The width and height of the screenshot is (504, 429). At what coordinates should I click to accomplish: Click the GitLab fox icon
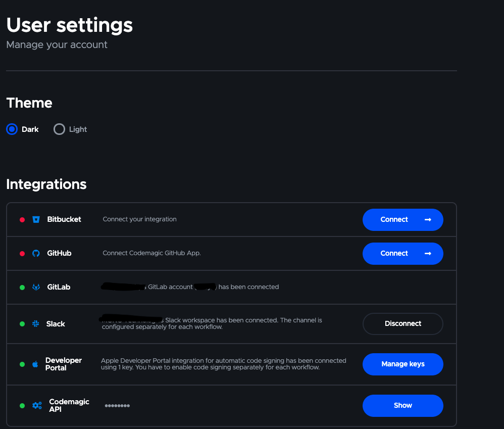[x=36, y=287]
